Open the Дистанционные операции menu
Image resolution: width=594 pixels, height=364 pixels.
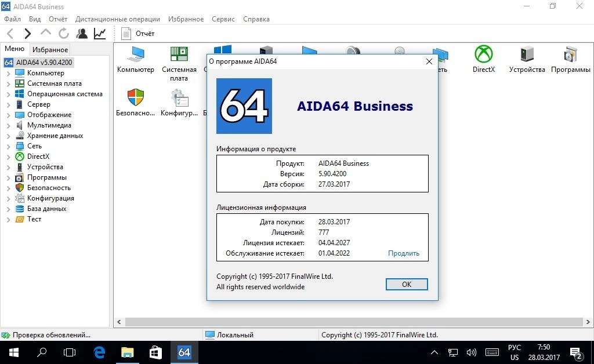click(117, 19)
